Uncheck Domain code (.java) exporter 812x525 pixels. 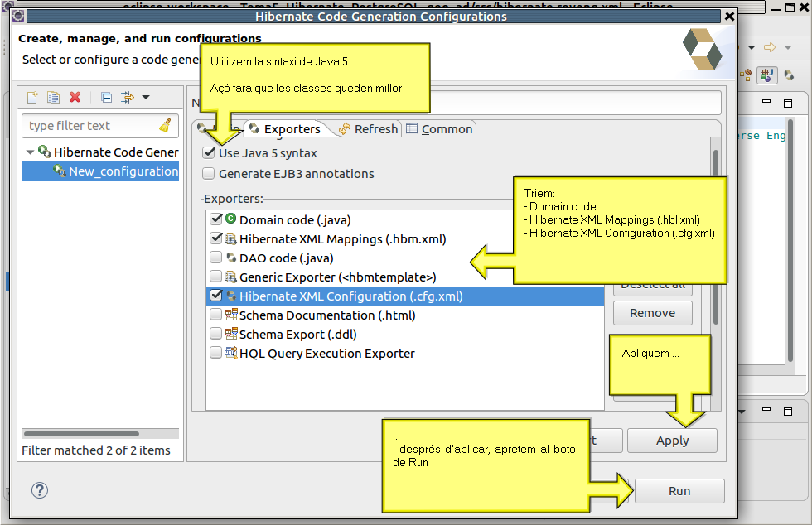(216, 219)
